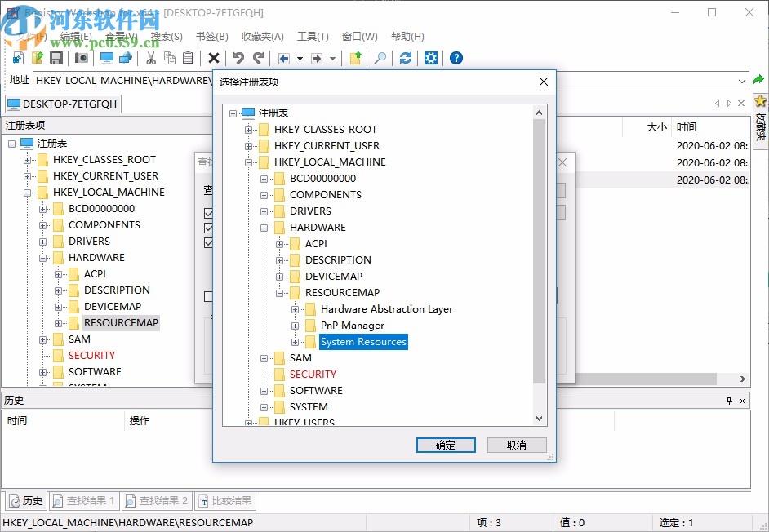Open the 帮助(H) menu
The width and height of the screenshot is (769, 532).
tap(407, 36)
